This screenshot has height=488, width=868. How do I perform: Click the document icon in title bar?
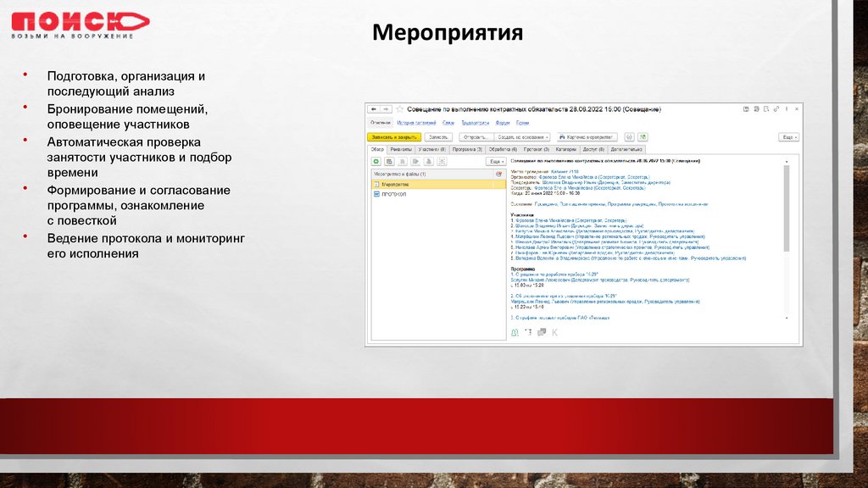766,109
